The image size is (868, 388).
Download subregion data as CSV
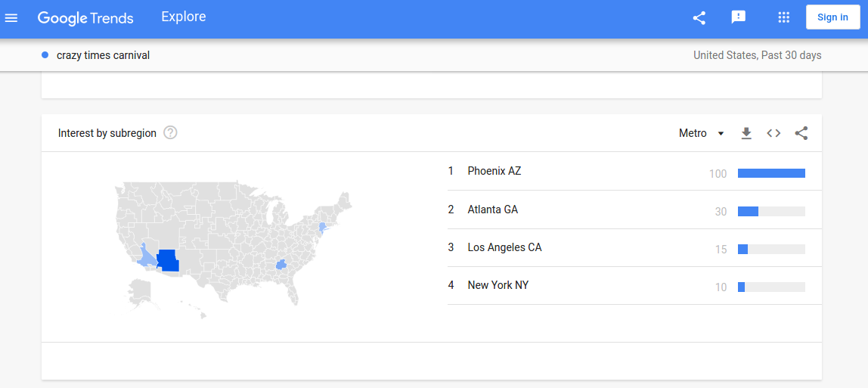coord(746,133)
